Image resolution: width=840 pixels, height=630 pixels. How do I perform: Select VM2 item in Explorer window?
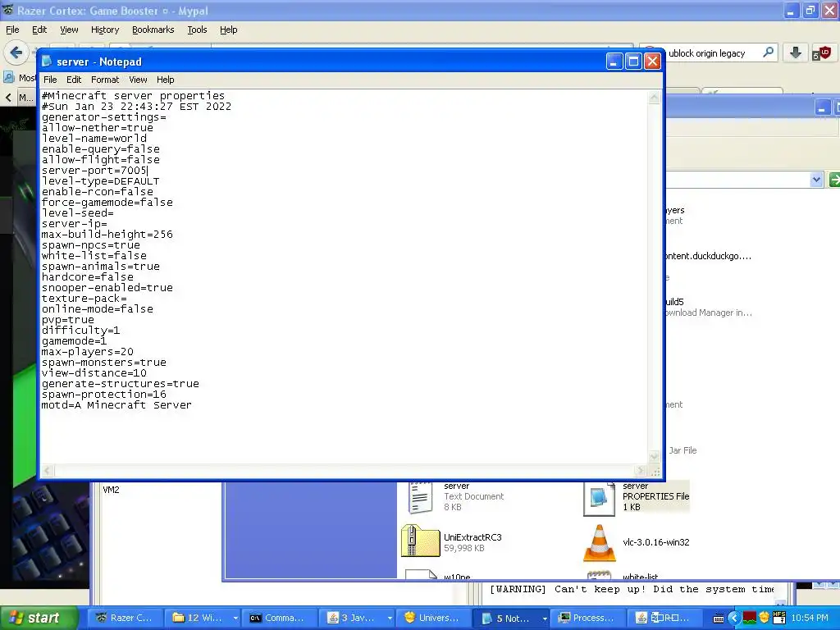(111, 490)
